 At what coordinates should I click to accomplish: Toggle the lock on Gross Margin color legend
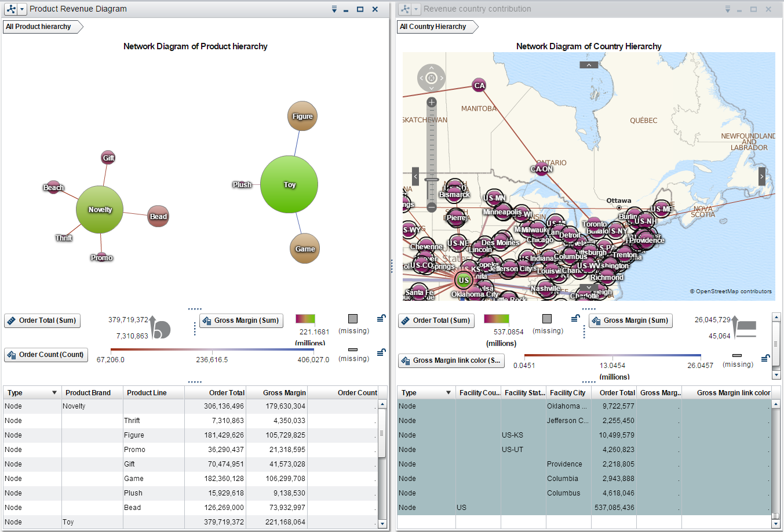381,317
